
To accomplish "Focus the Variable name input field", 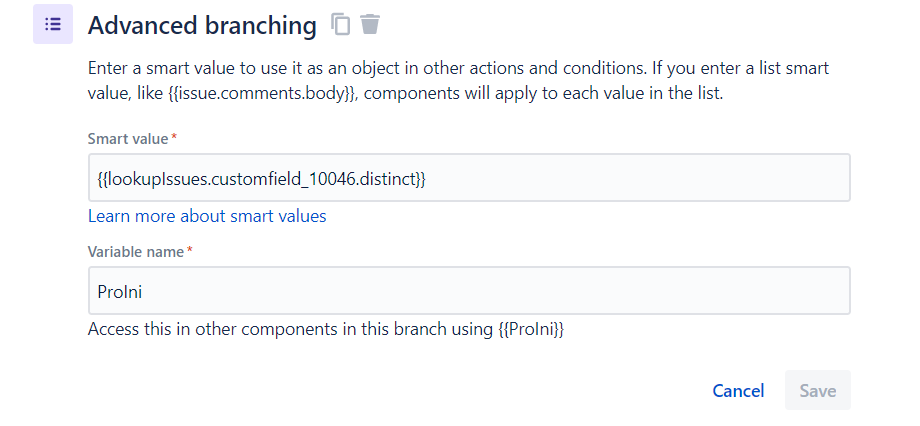I will (x=469, y=290).
